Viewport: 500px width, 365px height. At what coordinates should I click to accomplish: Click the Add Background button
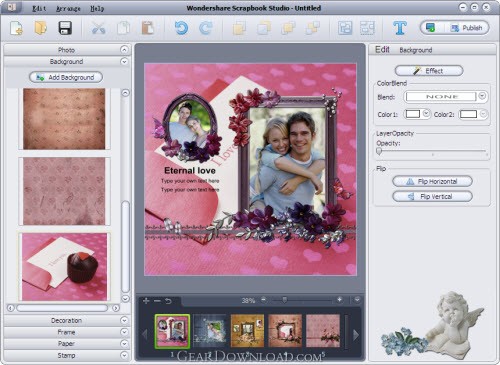click(x=66, y=77)
